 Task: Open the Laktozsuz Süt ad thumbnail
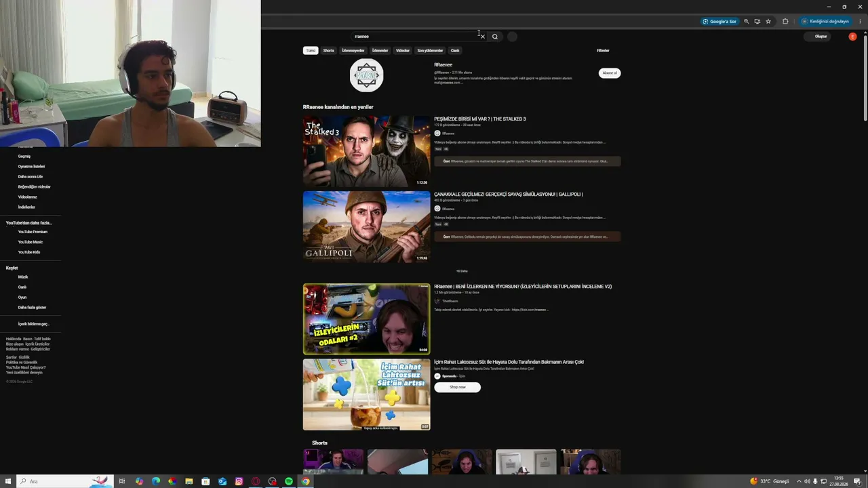tap(367, 394)
